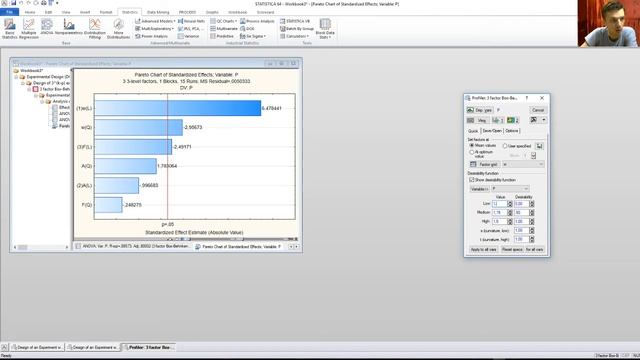Click the Vwg button in Profiler
This screenshot has height=360, width=640.
[x=478, y=120]
